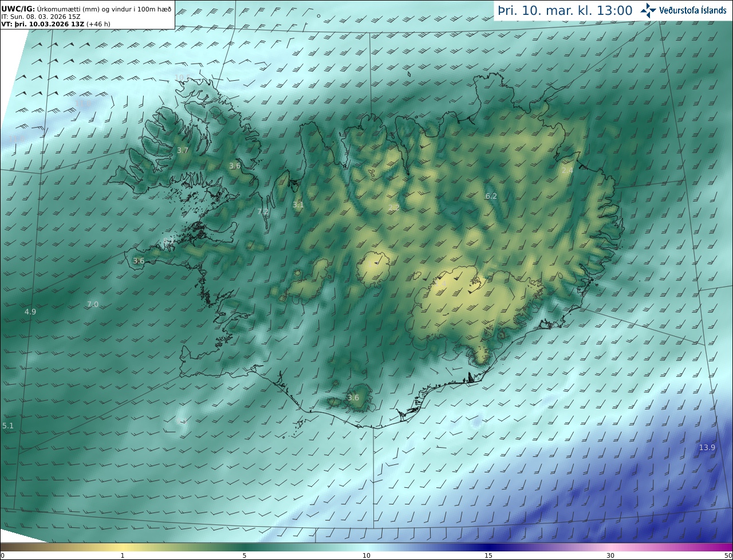Click the 2.2 value on the map
733x560 pixels.
pyautogui.click(x=393, y=207)
